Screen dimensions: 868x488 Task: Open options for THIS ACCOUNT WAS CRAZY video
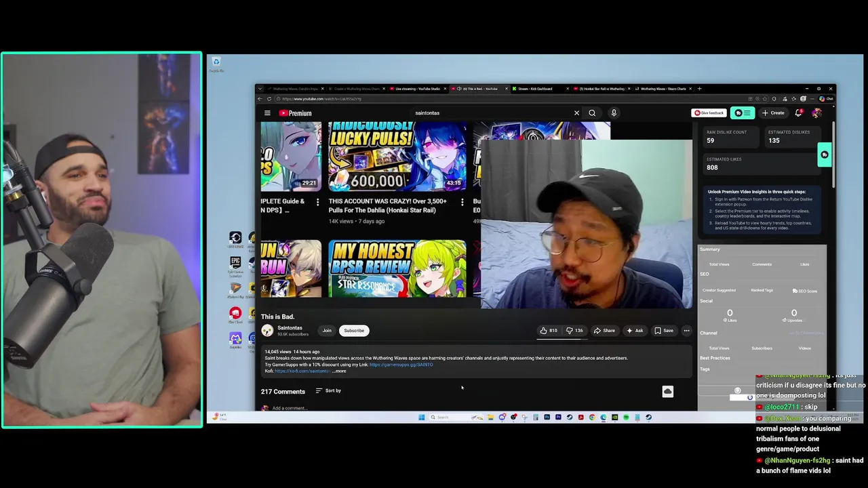462,202
